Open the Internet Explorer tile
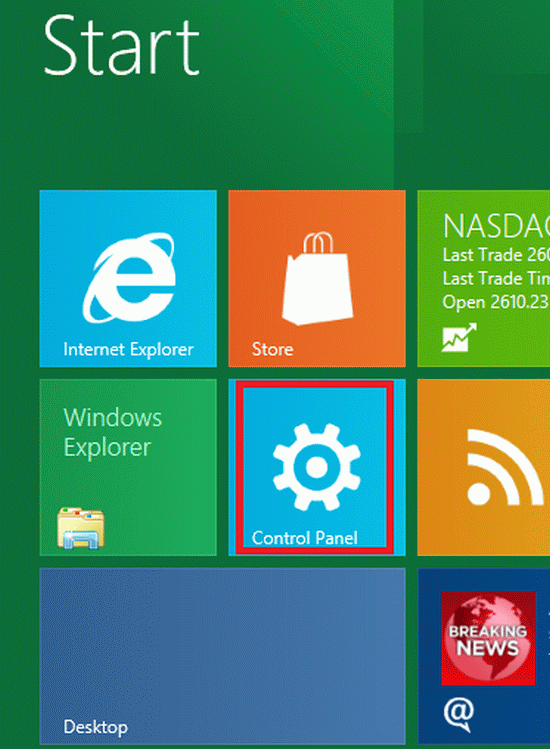This screenshot has height=749, width=550. (128, 278)
